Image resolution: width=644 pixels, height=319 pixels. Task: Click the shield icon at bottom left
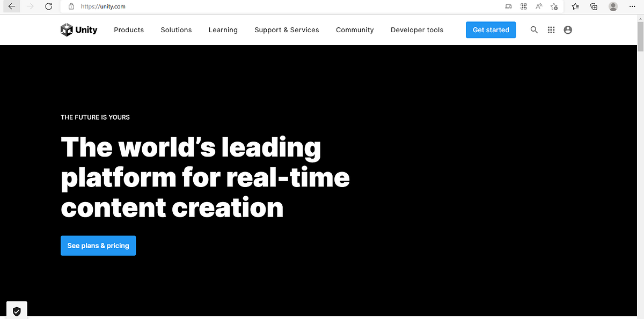17,310
